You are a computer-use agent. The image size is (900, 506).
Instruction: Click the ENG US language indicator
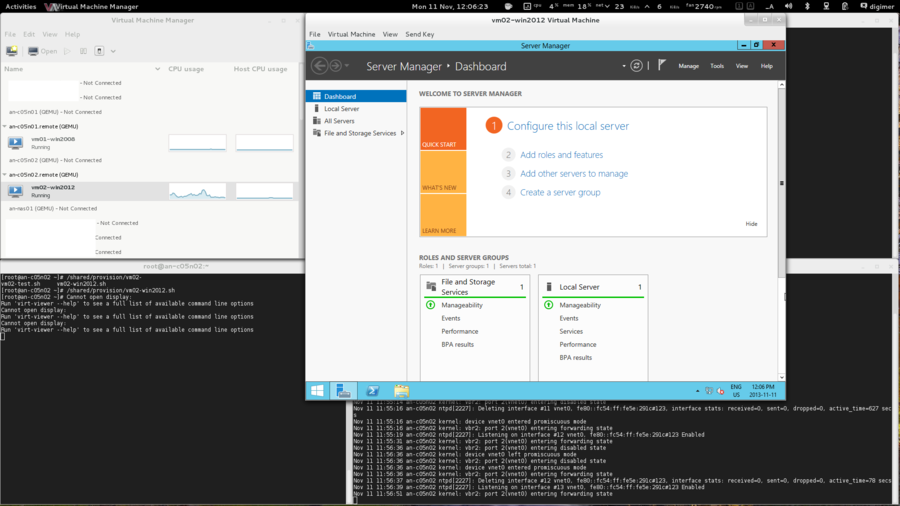pyautogui.click(x=736, y=391)
